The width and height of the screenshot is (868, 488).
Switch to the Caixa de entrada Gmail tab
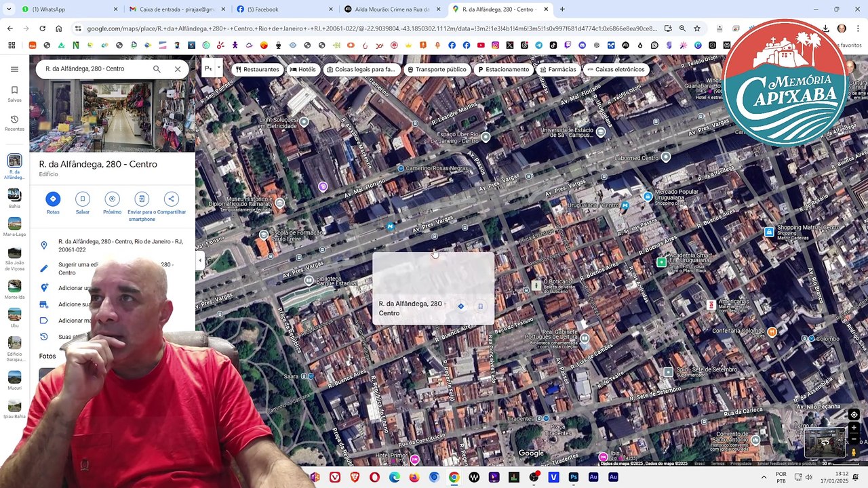pos(176,9)
